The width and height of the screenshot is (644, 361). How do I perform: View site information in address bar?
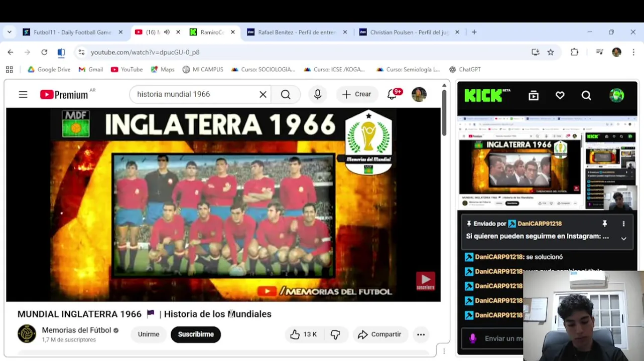82,52
